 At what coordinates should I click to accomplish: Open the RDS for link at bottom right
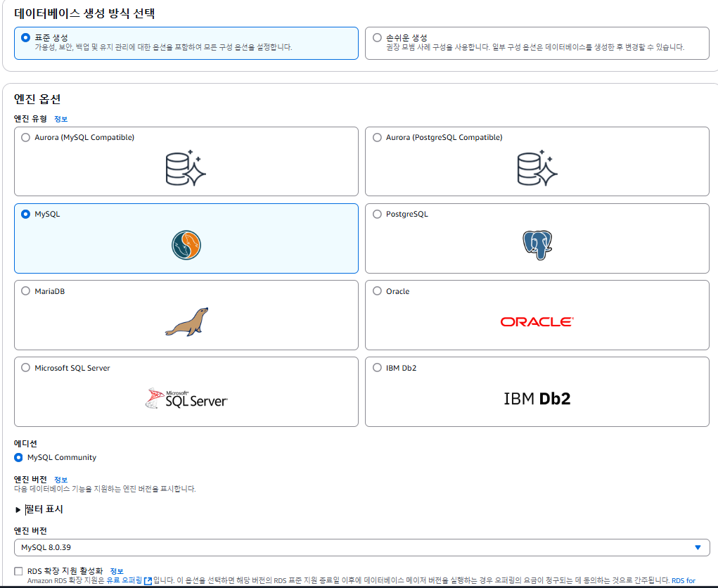684,581
